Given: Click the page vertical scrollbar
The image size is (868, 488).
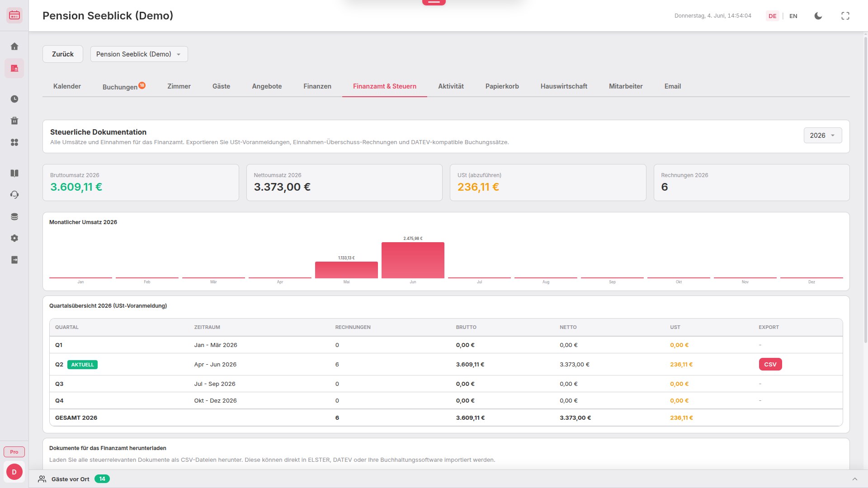Looking at the screenshot, I should coord(866,190).
